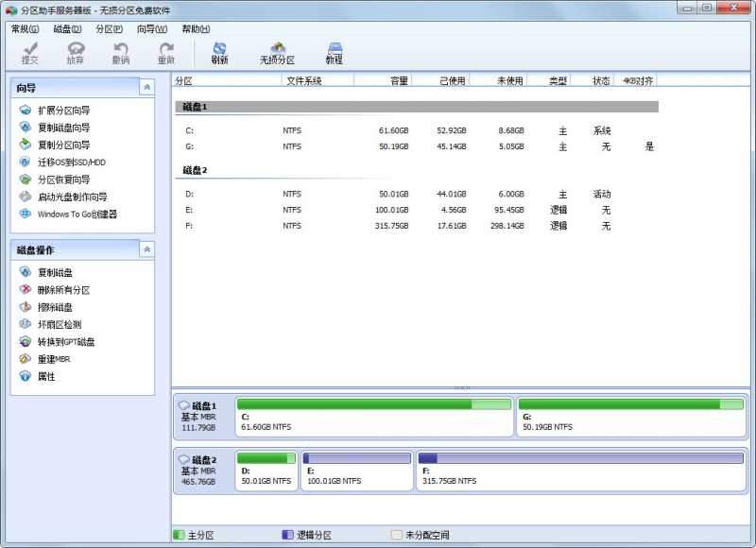The image size is (756, 548).
Task: Click the 刷新 (Refresh) toolbar icon
Action: click(220, 52)
